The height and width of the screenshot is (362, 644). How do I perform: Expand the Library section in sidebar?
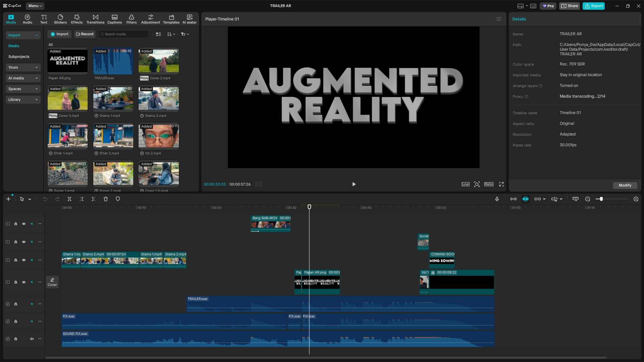click(x=23, y=100)
